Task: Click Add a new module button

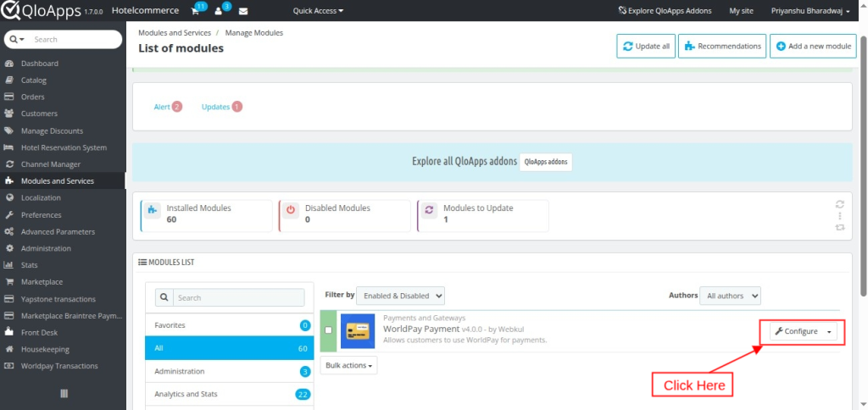Action: [812, 46]
